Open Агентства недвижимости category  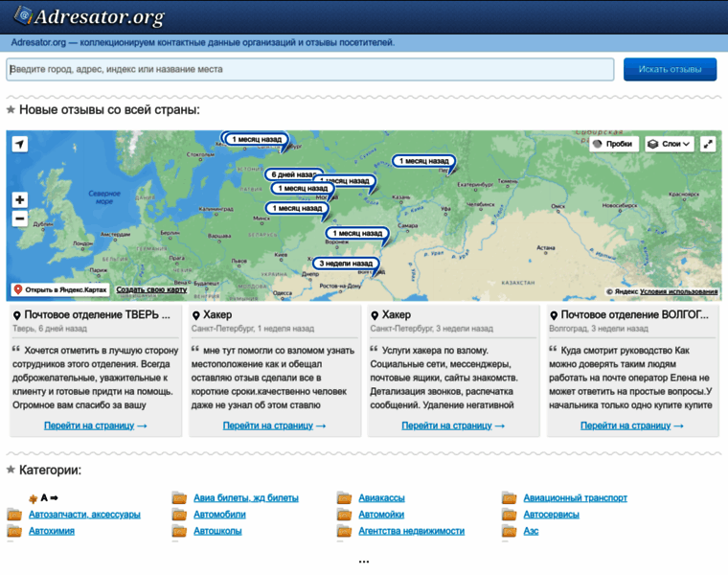[411, 531]
